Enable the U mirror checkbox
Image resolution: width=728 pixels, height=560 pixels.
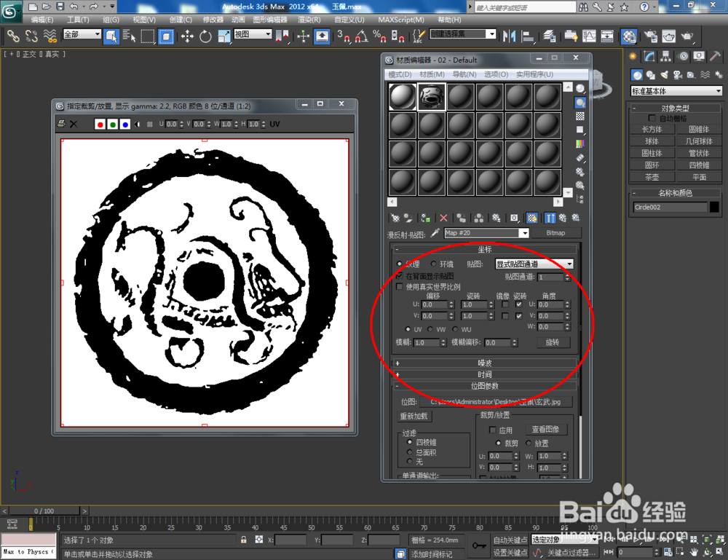(x=505, y=304)
